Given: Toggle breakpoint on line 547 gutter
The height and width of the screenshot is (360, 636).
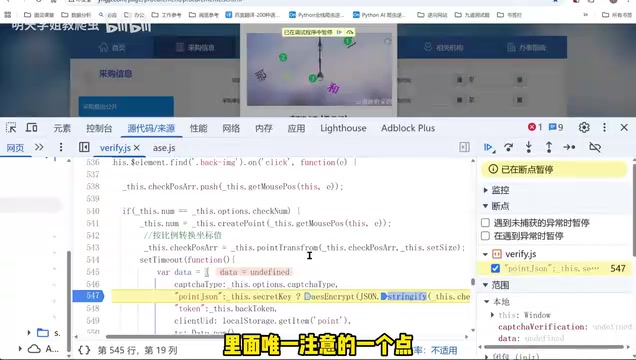Looking at the screenshot, I should click(x=88, y=296).
